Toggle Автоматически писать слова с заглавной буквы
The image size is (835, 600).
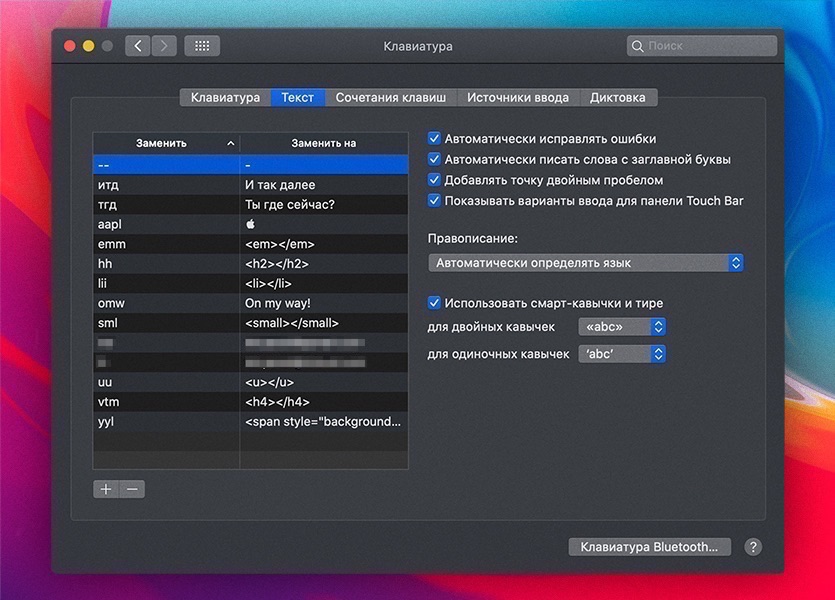434,159
